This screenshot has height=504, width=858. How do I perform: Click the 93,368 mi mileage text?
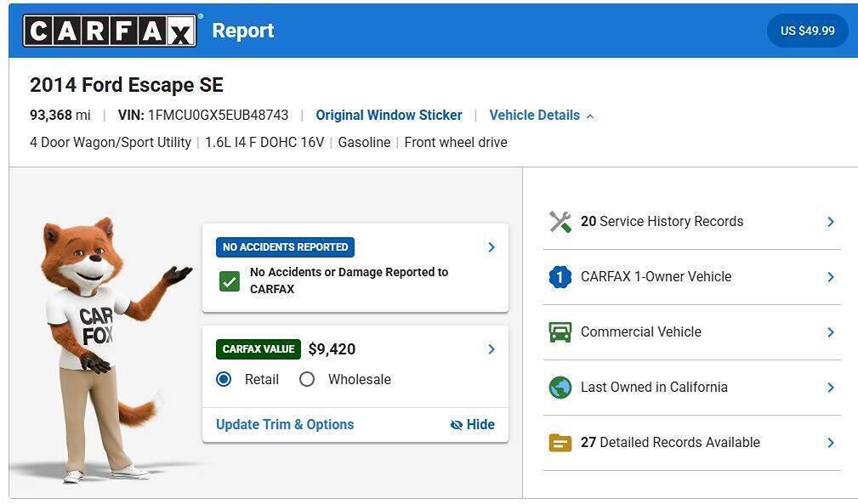tap(60, 116)
